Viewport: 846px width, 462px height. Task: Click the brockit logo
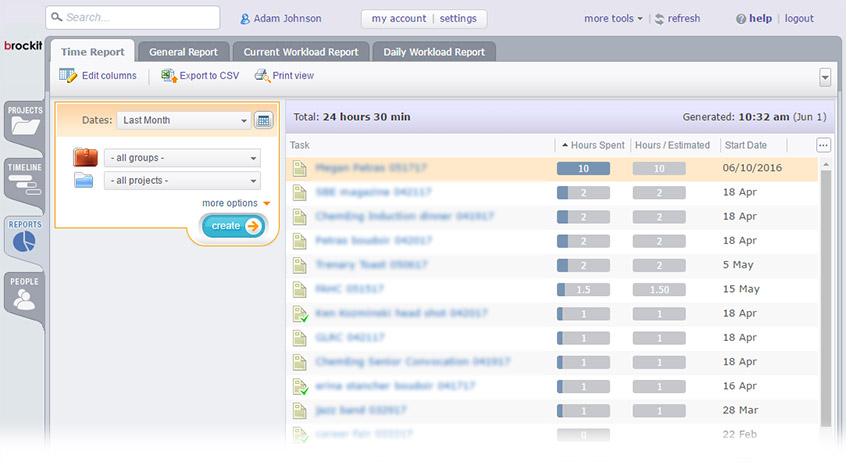tap(23, 45)
